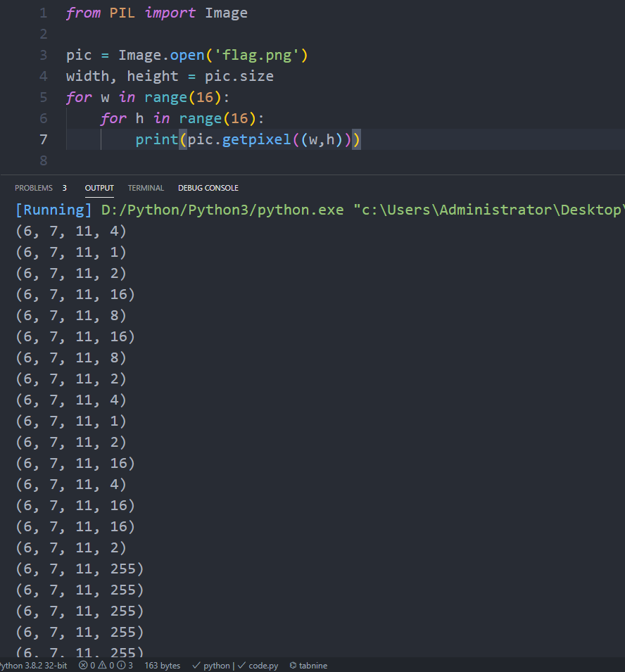Switch to the TERMINAL tab
Viewport: 625px width, 672px height.
(x=146, y=188)
